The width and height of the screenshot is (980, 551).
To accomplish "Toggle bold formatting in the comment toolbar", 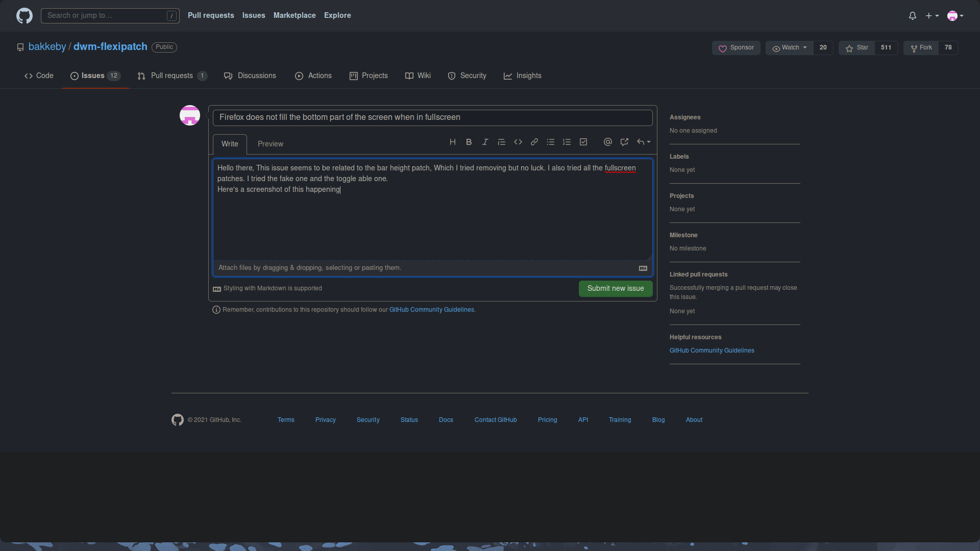I will pos(469,142).
